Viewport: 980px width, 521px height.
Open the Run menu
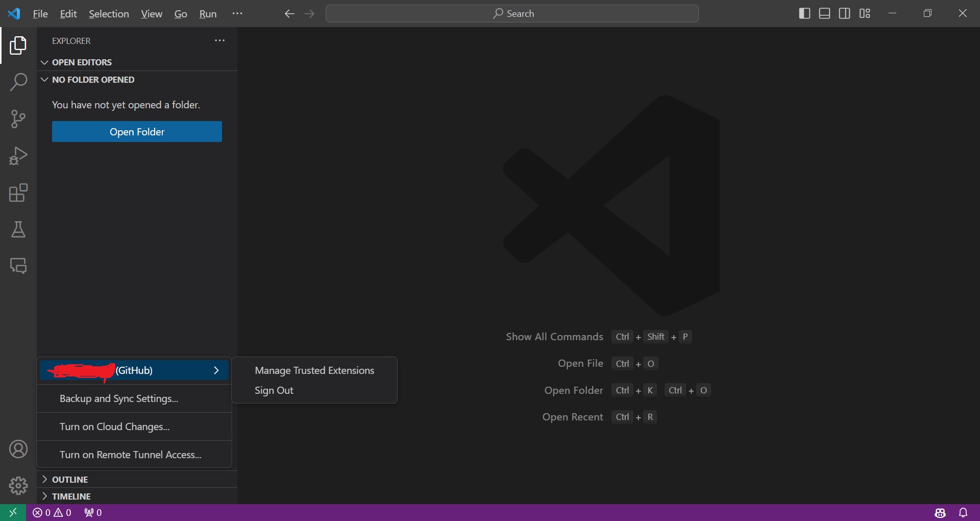(208, 14)
